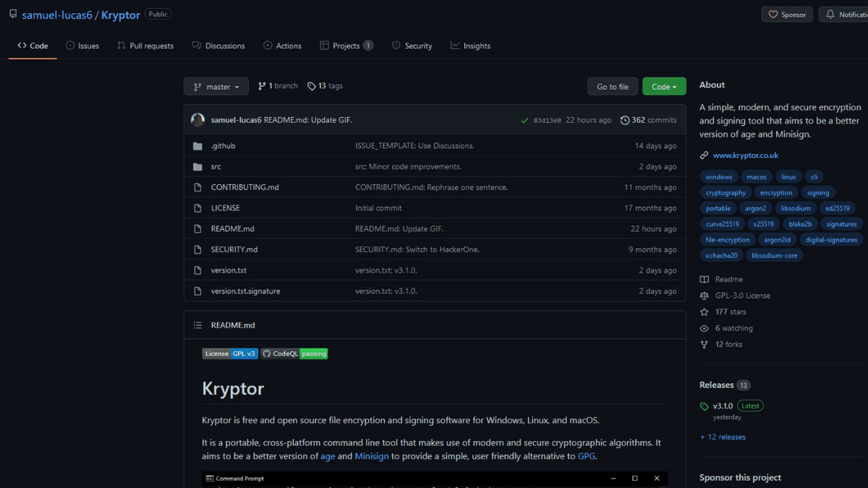868x488 pixels.
Task: Open the version.txt.signature file
Action: click(246, 291)
